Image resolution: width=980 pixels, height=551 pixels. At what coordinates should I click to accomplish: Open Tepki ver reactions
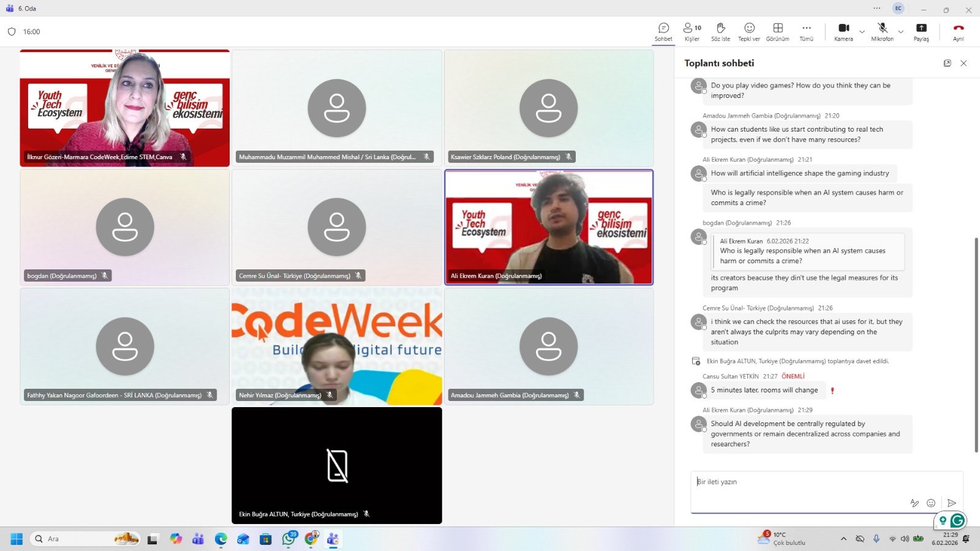[749, 32]
